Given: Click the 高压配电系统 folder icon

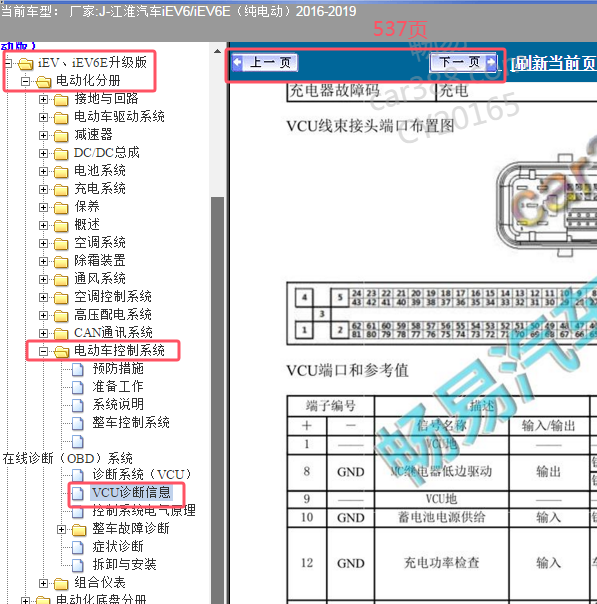Looking at the screenshot, I should coord(61,316).
